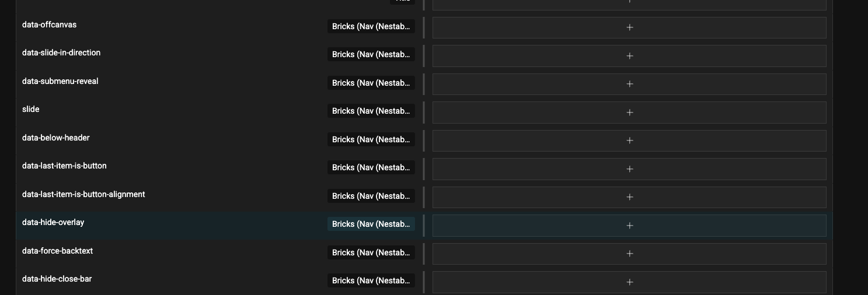Select the data-submenu-reveal string label
The height and width of the screenshot is (295, 868).
tap(60, 81)
